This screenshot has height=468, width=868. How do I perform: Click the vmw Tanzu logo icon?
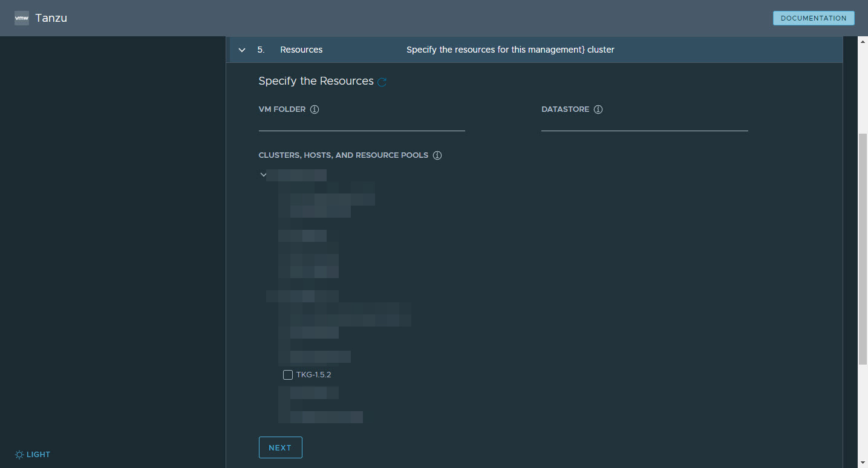pyautogui.click(x=22, y=18)
